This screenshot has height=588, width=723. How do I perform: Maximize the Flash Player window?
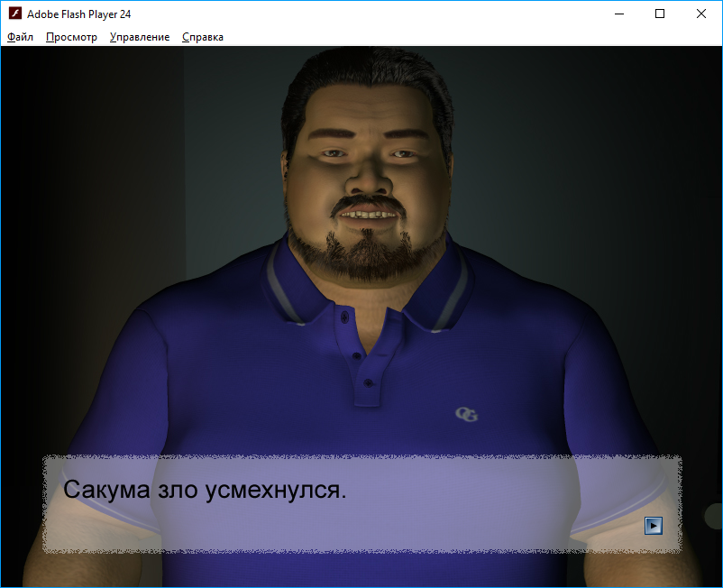pos(660,14)
